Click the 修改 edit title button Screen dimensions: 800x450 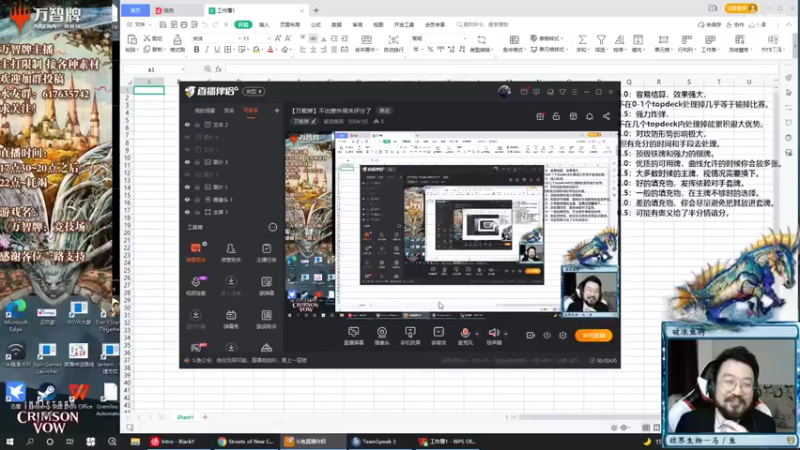[384, 111]
